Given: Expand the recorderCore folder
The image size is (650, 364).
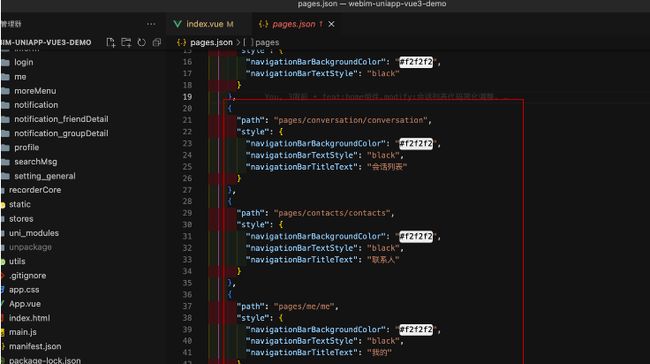Looking at the screenshot, I should point(35,190).
